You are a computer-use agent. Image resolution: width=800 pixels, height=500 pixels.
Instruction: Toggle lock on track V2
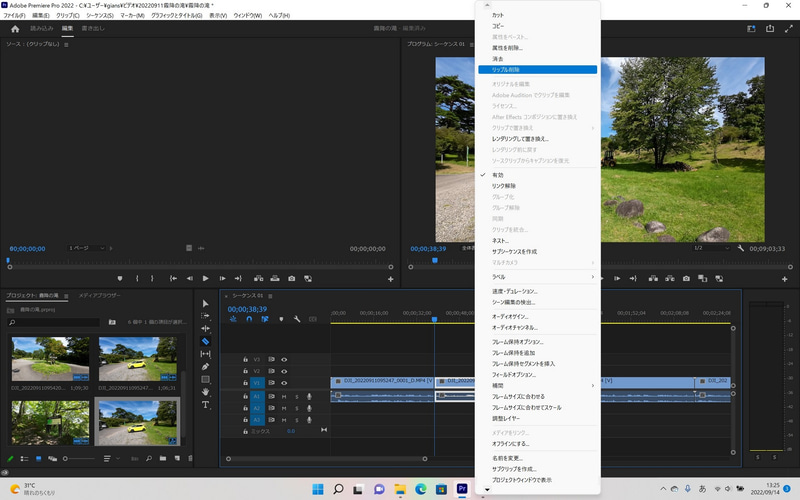tap(246, 371)
